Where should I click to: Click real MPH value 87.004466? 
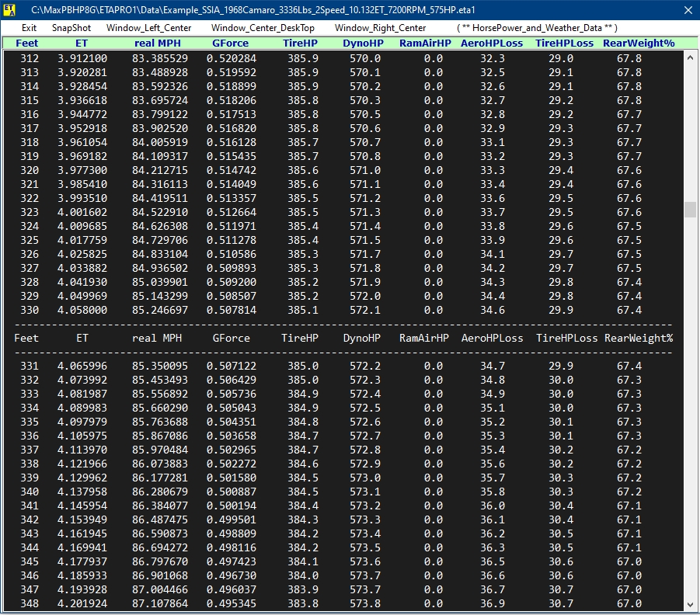(x=160, y=589)
